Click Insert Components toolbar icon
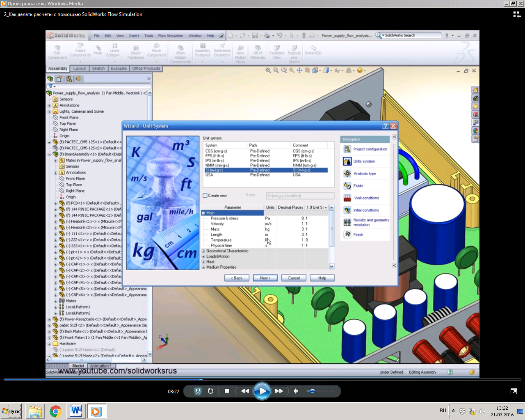Screen dimensions: 525x420 (80, 50)
